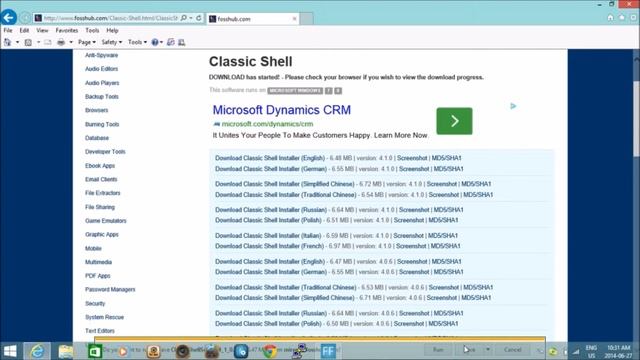Open the File Extractors category
This screenshot has height=360, width=640.
(102, 193)
